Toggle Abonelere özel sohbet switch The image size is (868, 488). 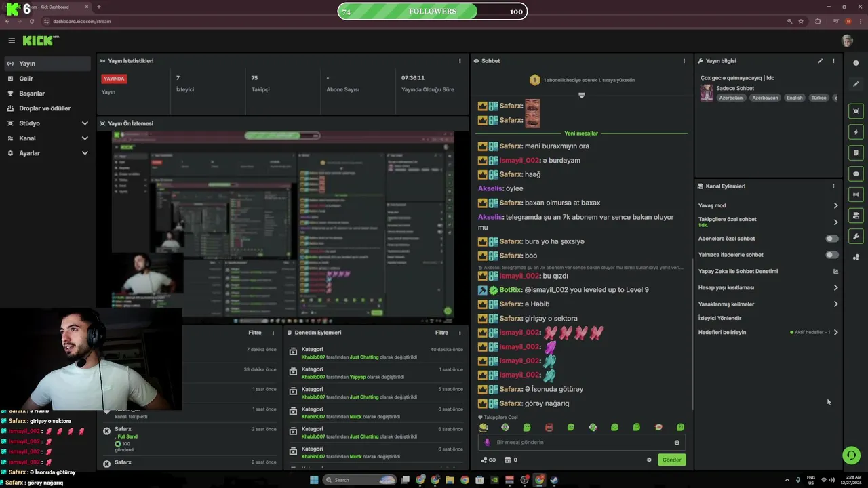click(x=831, y=239)
